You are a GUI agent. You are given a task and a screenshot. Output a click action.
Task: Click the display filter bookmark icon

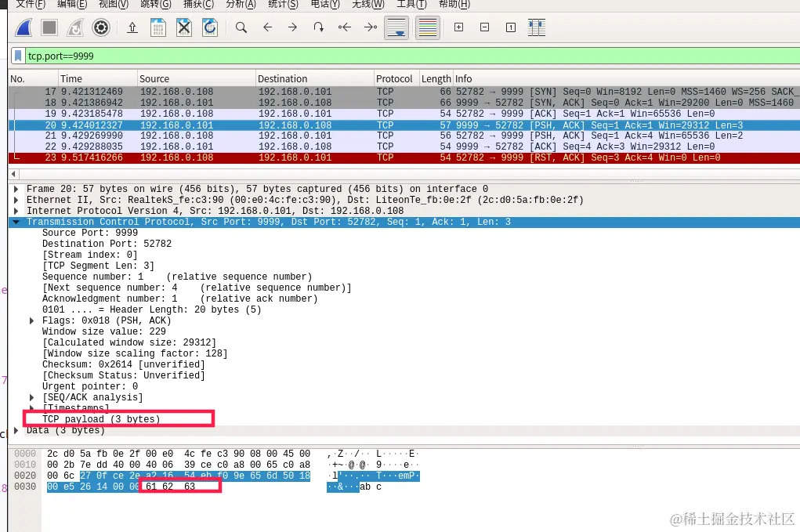point(18,56)
